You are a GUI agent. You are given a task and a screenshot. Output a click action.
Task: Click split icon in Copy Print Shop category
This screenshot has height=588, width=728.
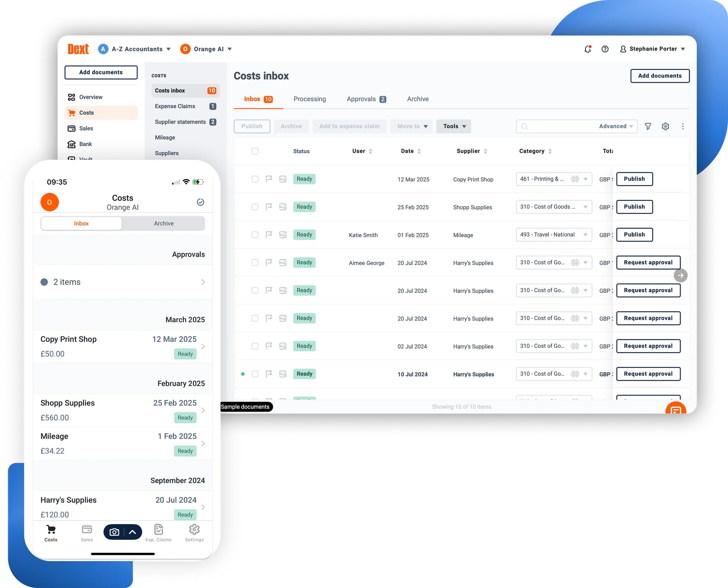(575, 179)
